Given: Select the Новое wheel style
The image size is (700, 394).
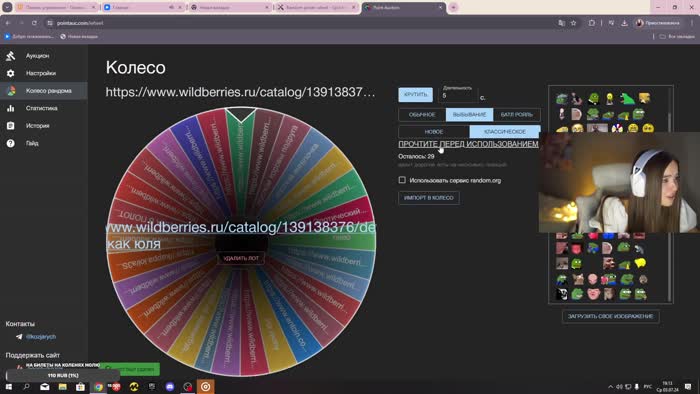Looking at the screenshot, I should [434, 132].
